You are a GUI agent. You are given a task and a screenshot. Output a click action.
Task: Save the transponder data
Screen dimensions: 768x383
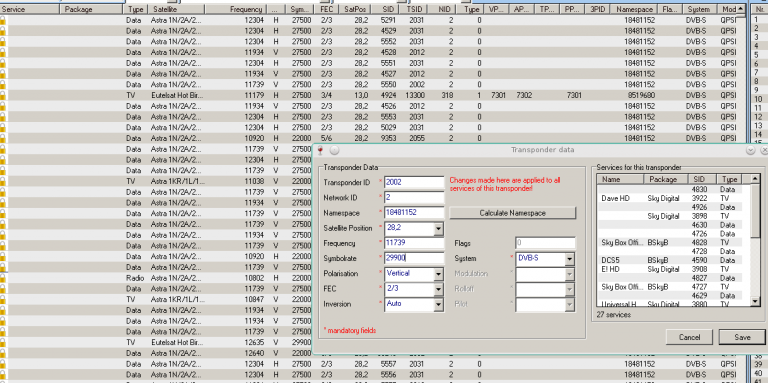(742, 337)
